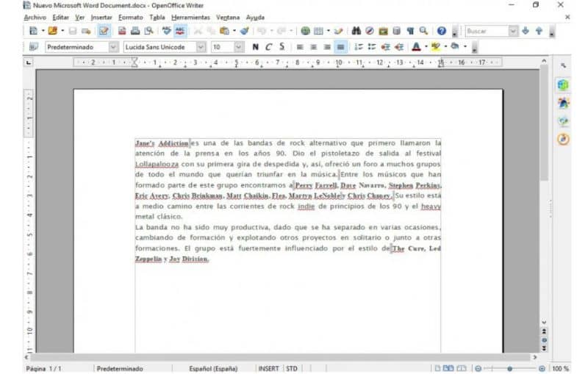The width and height of the screenshot is (588, 374).
Task: Toggle justified alignment
Action: pyautogui.click(x=340, y=47)
